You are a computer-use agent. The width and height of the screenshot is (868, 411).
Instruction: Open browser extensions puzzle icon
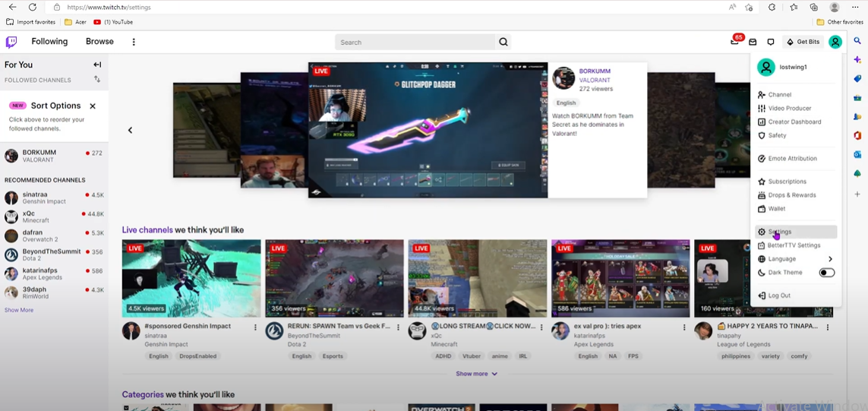point(772,7)
